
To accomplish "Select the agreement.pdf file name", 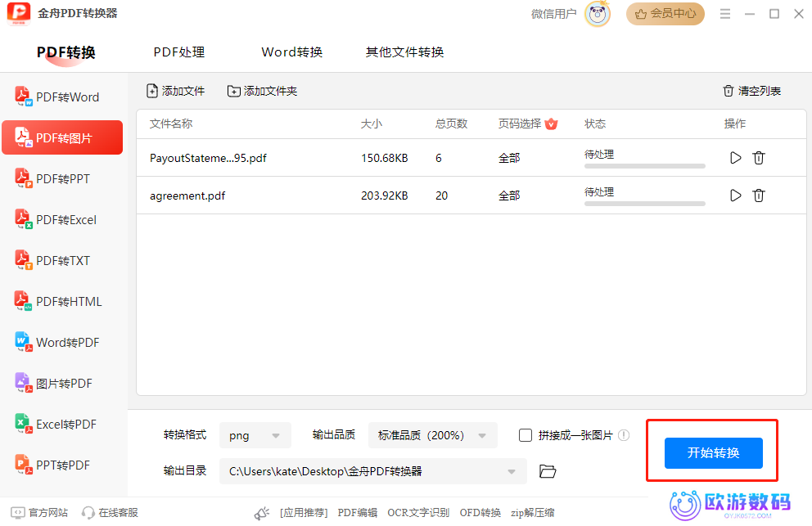I will pos(187,196).
